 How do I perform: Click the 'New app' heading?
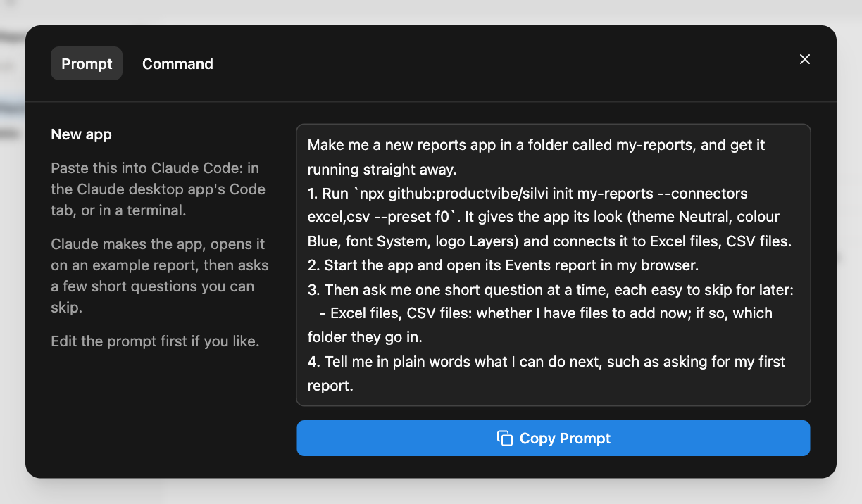(81, 134)
